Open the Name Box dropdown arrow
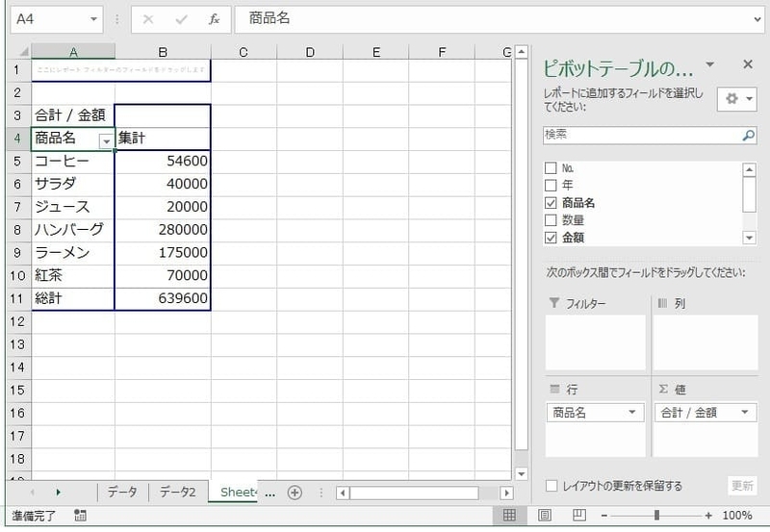 point(93,19)
